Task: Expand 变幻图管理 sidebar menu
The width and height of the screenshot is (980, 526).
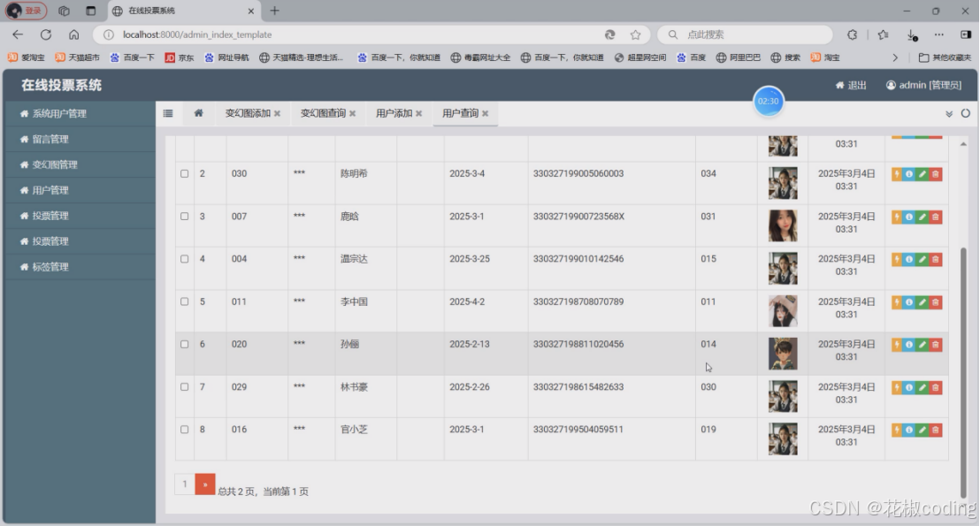Action: click(x=80, y=165)
